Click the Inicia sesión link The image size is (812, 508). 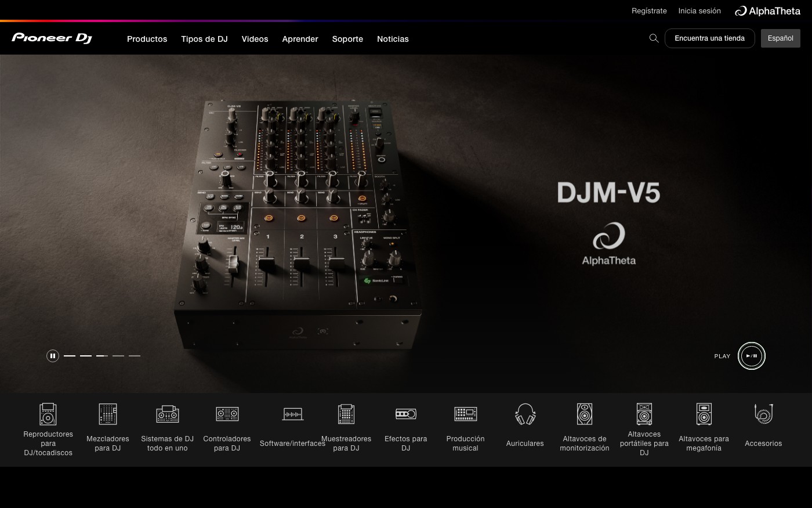[699, 11]
